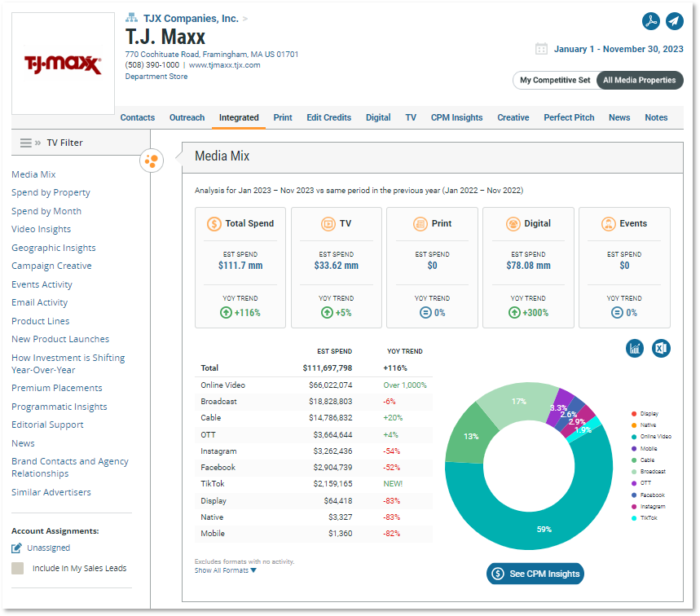Click the paper plane send icon
This screenshot has height=616, width=700.
[674, 21]
